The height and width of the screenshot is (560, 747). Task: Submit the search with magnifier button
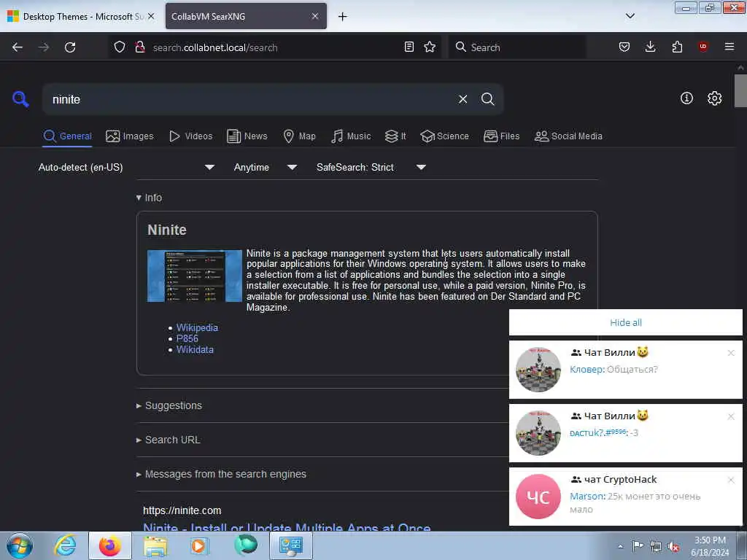click(x=488, y=99)
